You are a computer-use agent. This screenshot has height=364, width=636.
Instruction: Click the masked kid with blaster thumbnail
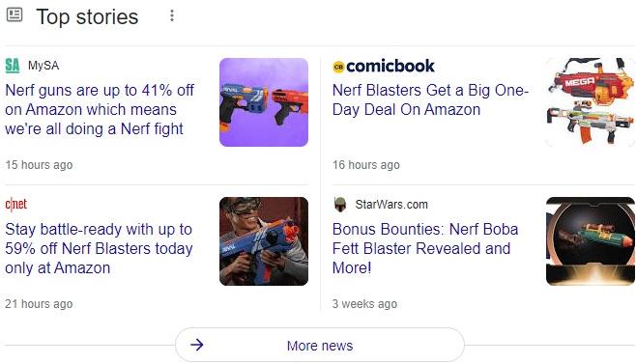[x=264, y=241]
